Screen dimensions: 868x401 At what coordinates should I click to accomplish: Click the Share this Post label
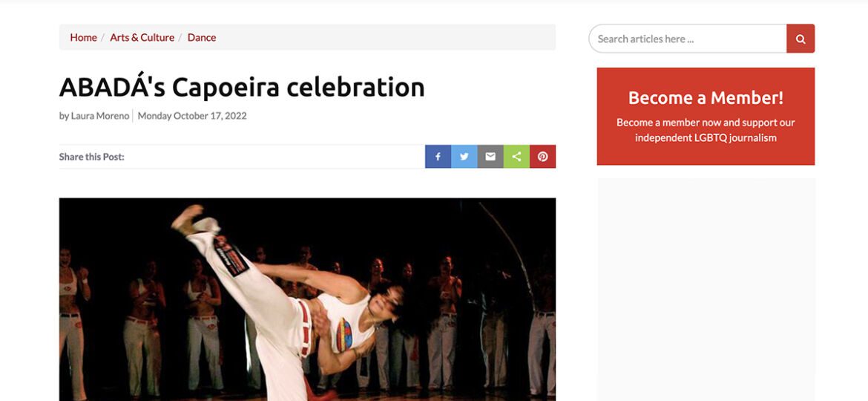[92, 157]
